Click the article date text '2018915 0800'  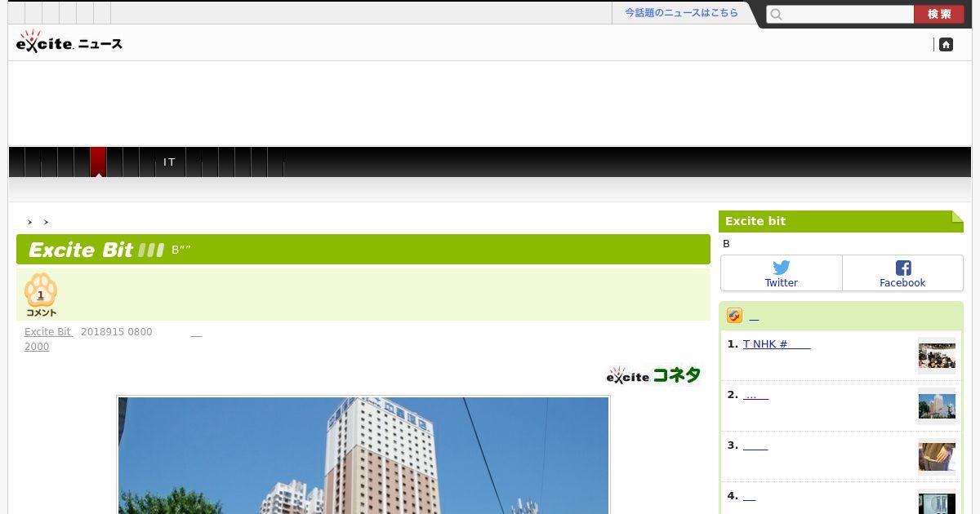click(x=116, y=332)
